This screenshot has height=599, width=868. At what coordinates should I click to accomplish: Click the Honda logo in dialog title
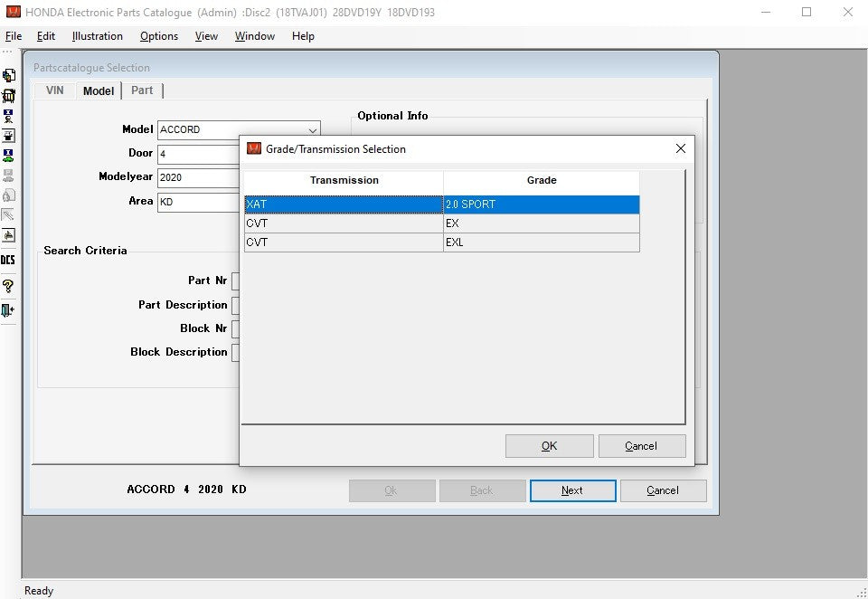(254, 149)
